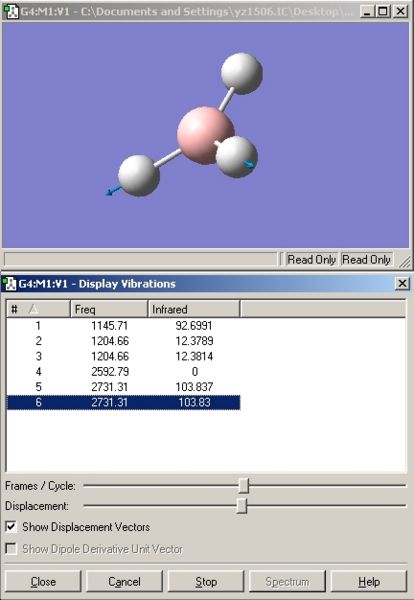Click infrared value 12.3789
Viewport: 414px width, 600px height.
[x=194, y=341]
